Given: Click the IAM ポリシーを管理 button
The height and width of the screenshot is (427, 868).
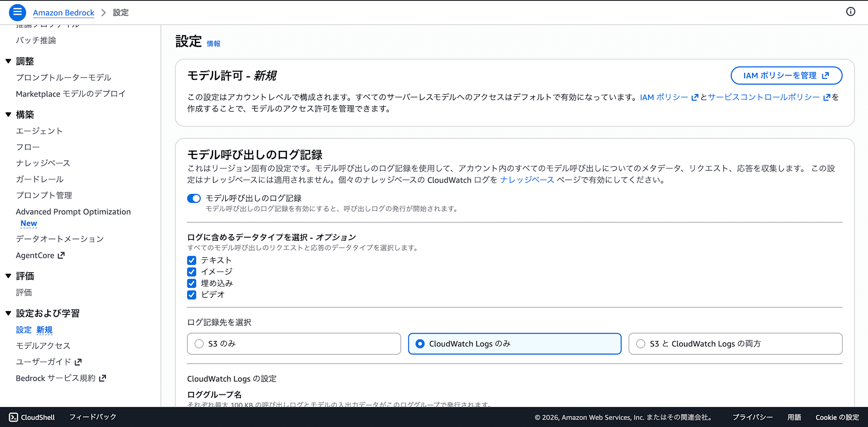Looking at the screenshot, I should pos(786,76).
